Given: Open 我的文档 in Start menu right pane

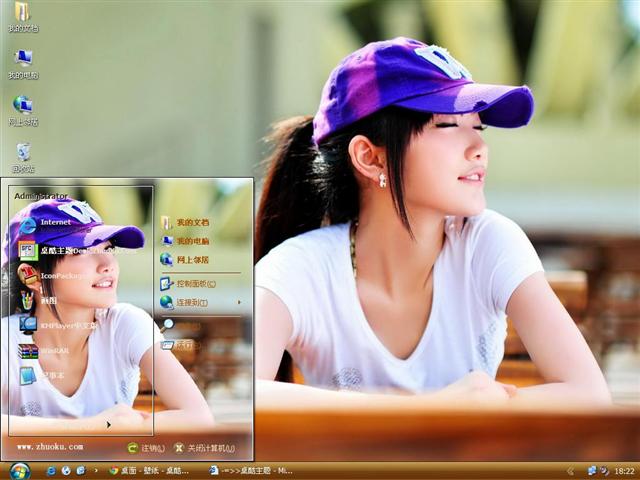Looking at the screenshot, I should tap(184, 222).
